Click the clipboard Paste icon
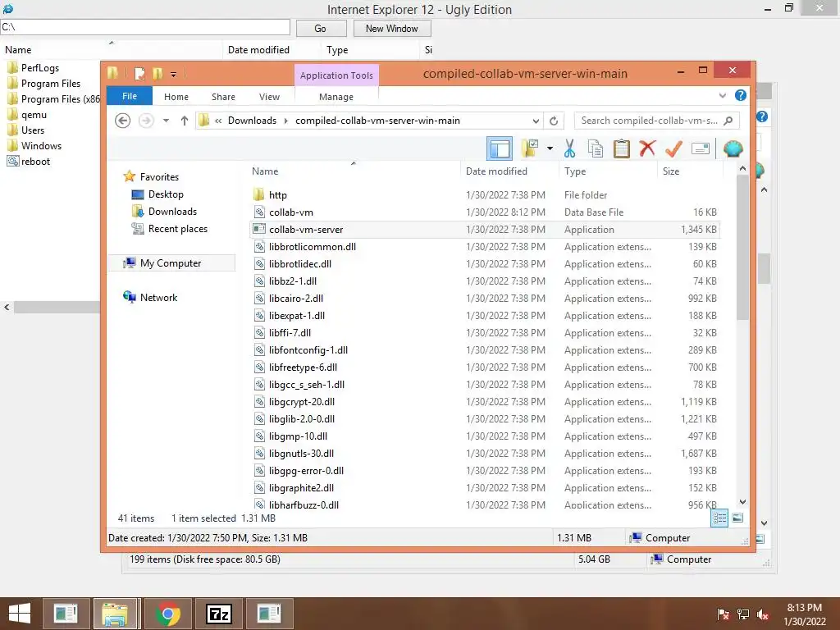This screenshot has height=630, width=840. click(x=622, y=148)
